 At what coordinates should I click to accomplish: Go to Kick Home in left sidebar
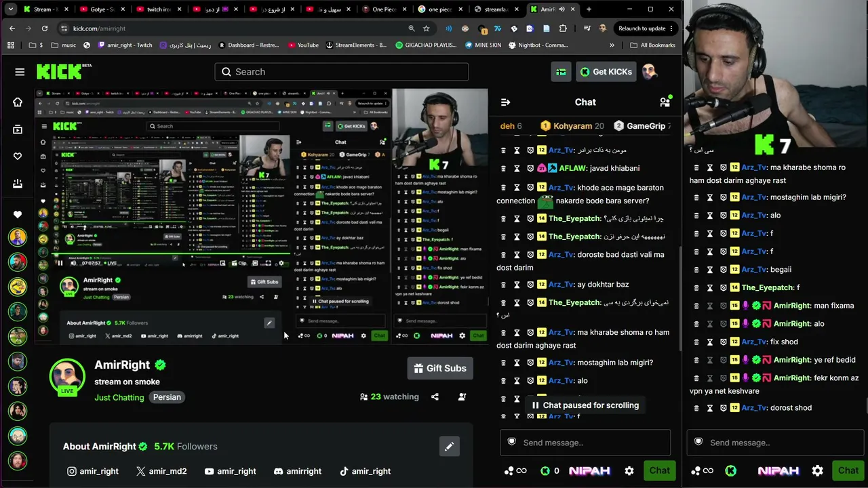pyautogui.click(x=18, y=102)
